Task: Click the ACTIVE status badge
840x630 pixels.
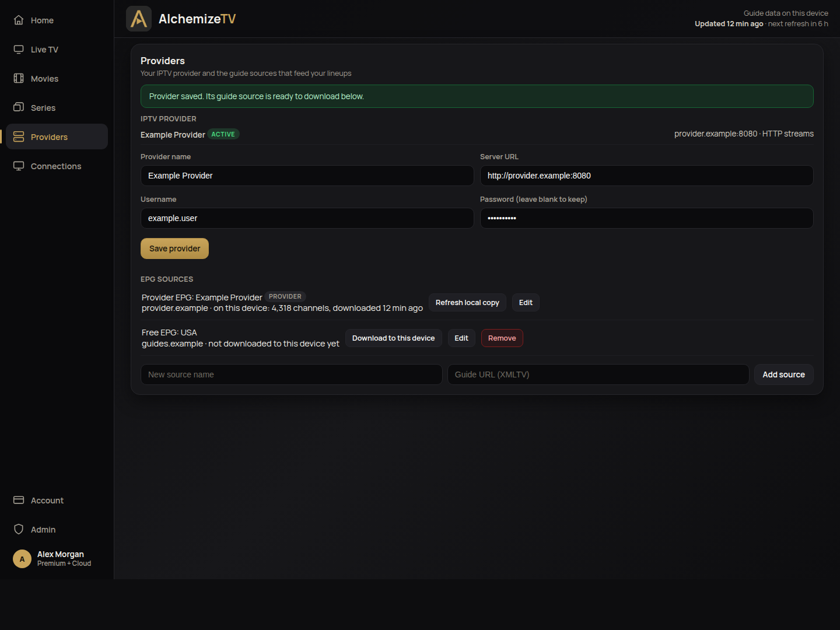Action: (223, 134)
